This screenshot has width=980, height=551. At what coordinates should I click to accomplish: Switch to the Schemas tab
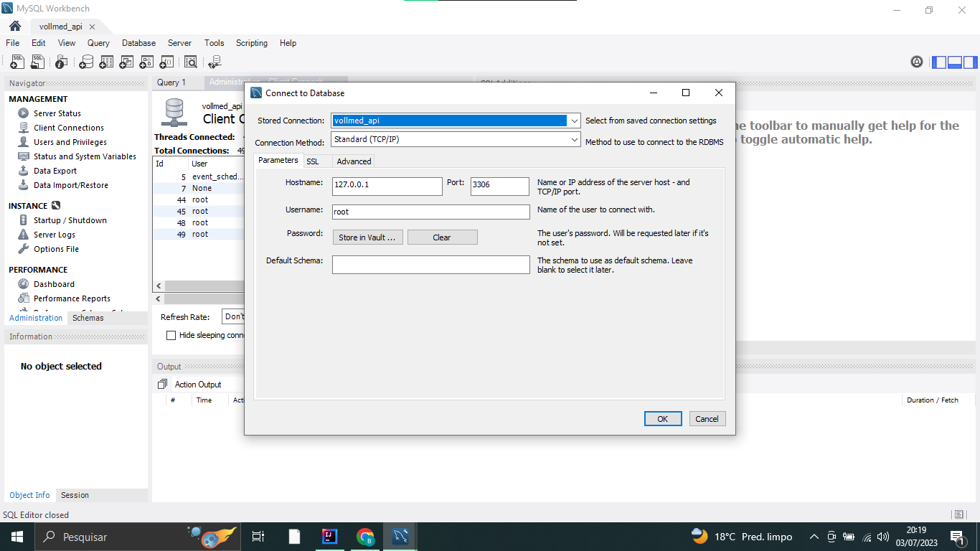88,318
